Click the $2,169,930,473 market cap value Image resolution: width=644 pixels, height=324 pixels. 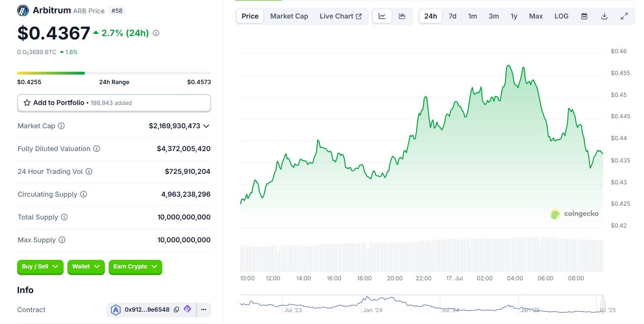click(x=175, y=126)
